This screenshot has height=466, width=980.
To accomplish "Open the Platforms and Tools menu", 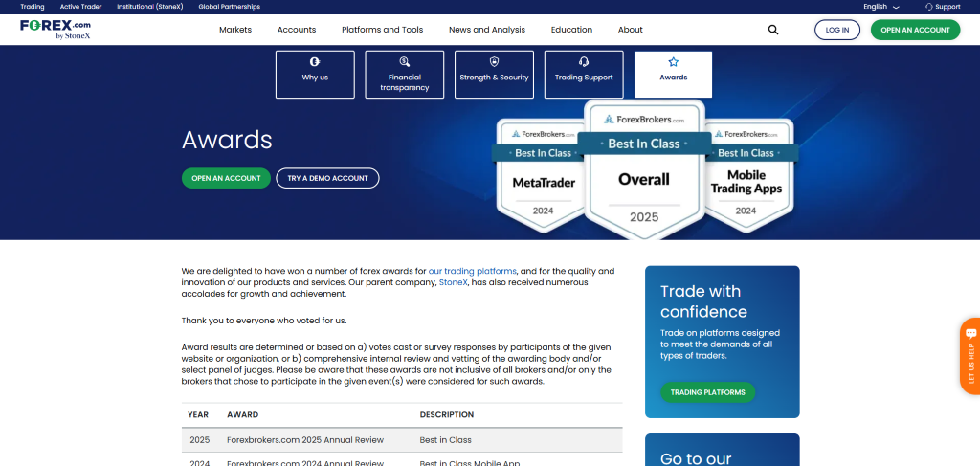I will 382,30.
